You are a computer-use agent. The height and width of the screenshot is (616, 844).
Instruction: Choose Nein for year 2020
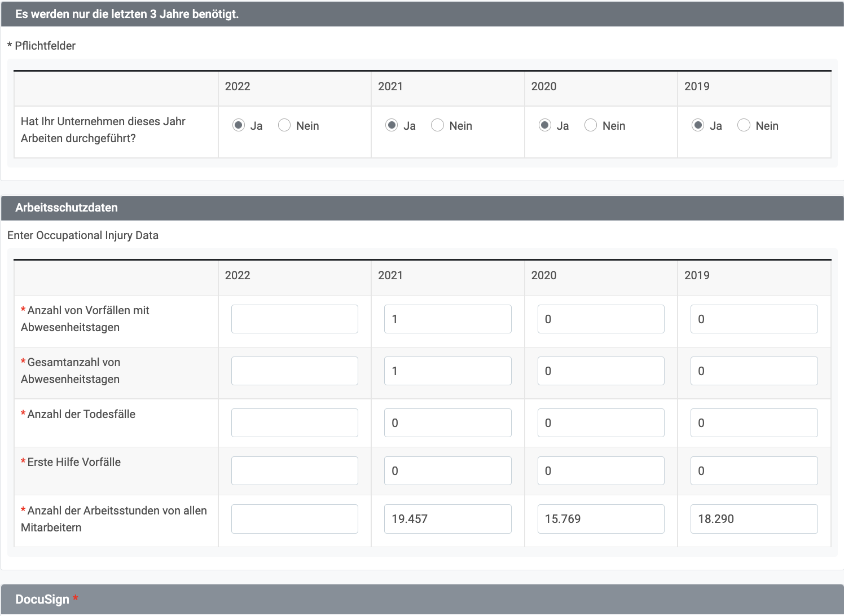pyautogui.click(x=591, y=125)
